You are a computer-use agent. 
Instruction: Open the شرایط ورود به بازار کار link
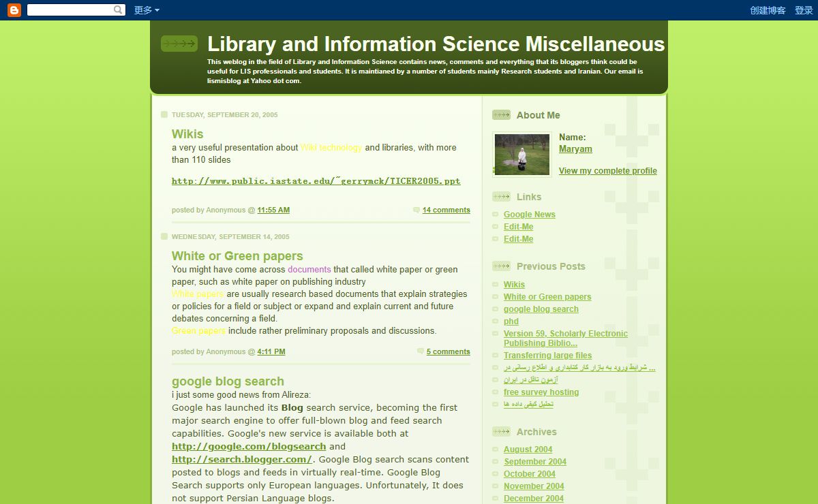click(579, 368)
